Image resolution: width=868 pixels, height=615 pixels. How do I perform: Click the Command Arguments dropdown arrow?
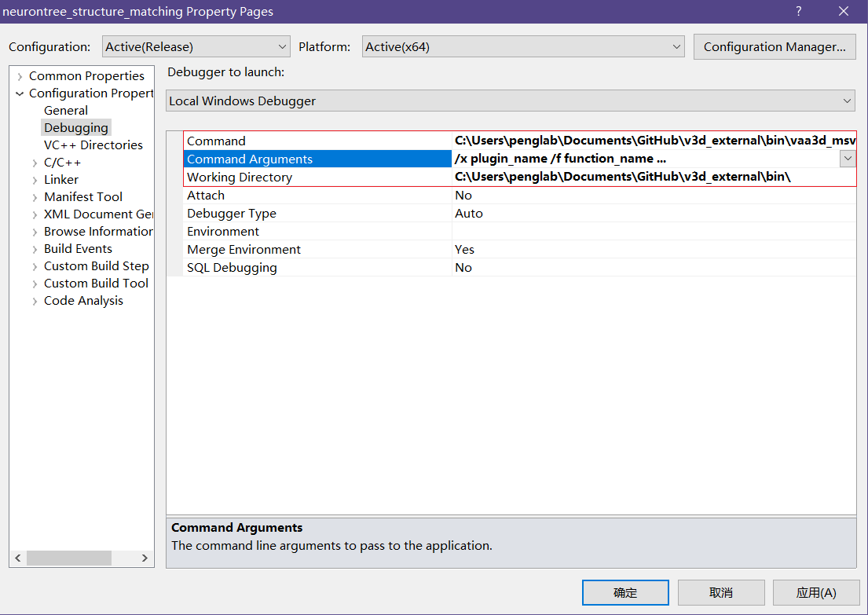pyautogui.click(x=848, y=159)
